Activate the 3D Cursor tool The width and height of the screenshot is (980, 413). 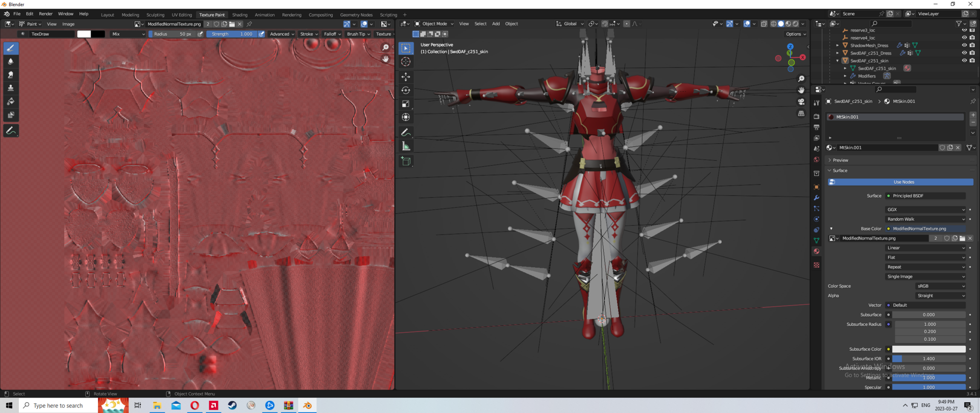click(406, 62)
